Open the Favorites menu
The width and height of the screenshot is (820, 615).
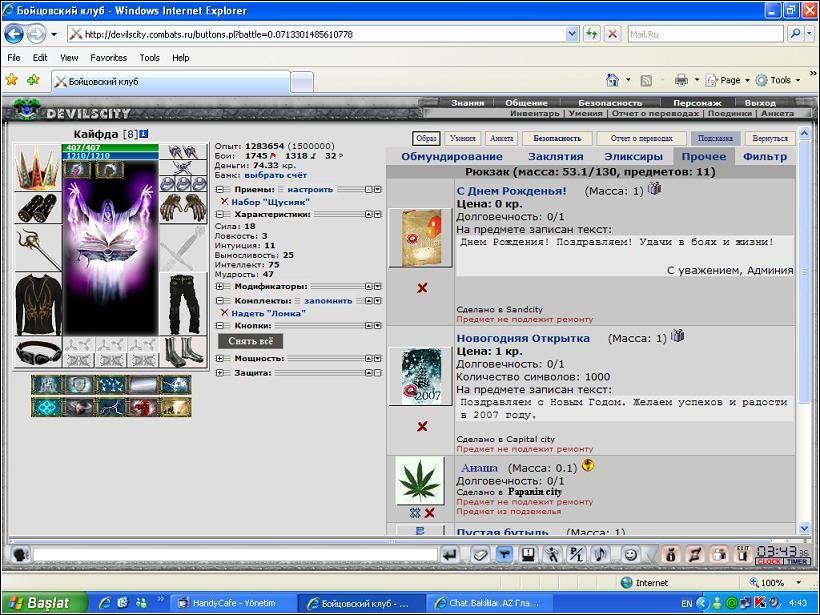click(108, 58)
